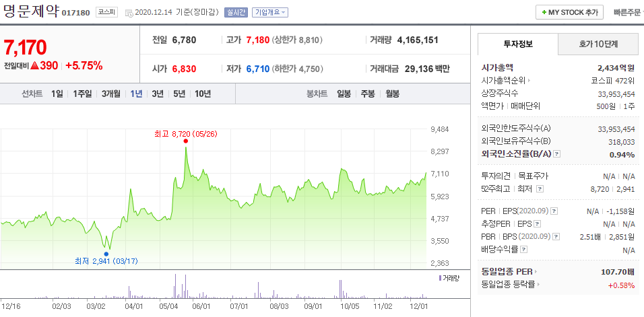This screenshot has width=644, height=317.
Task: Open the 빠른주문 dropdown
Action: [x=629, y=12]
